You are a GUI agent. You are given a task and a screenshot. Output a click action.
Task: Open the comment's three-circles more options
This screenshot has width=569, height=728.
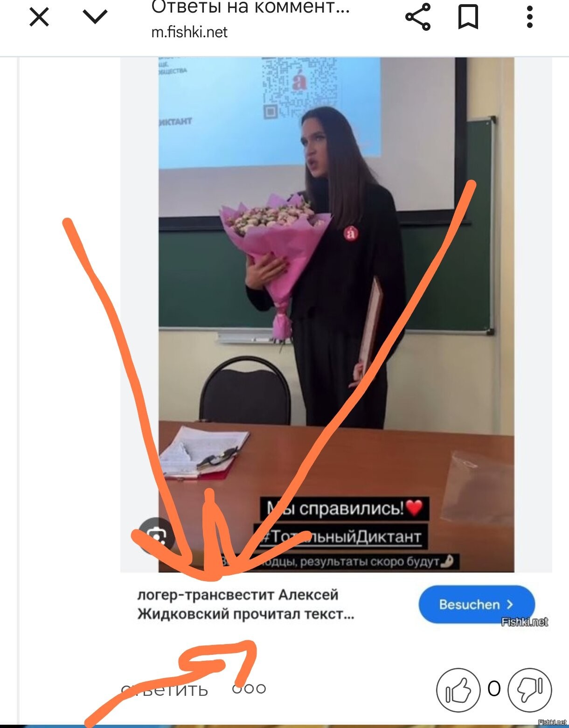click(x=249, y=689)
